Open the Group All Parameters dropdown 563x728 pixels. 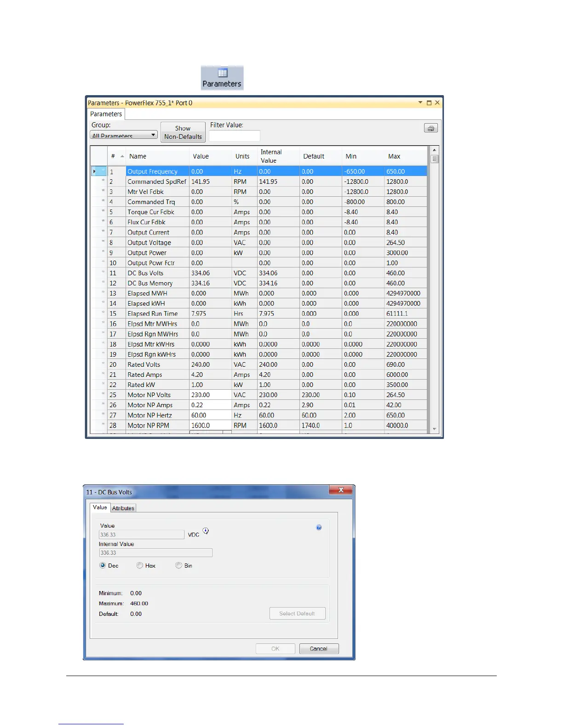point(124,135)
